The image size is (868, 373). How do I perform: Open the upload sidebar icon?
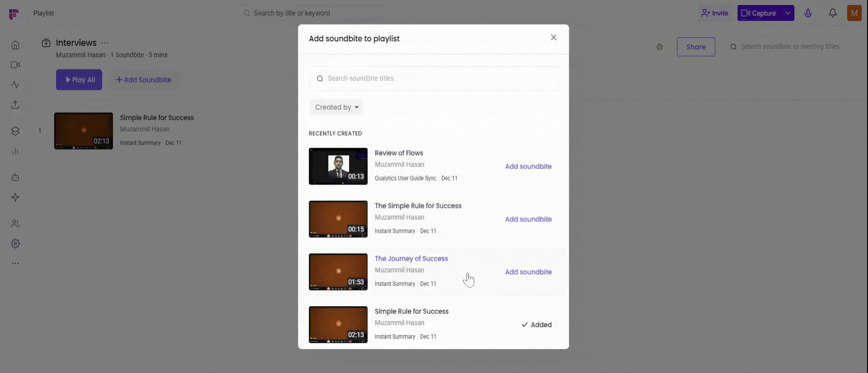pyautogui.click(x=15, y=105)
